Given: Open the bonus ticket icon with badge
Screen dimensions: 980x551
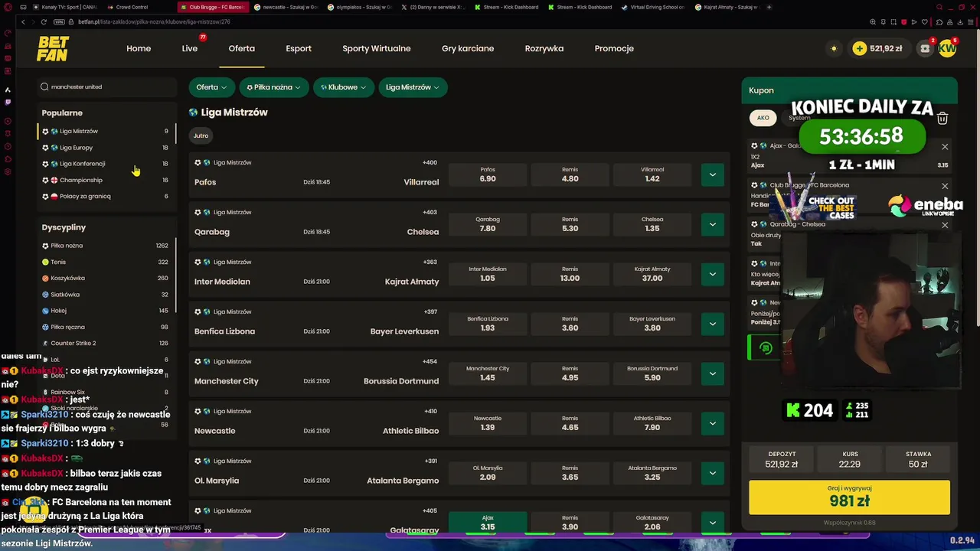Looking at the screenshot, I should coord(925,48).
